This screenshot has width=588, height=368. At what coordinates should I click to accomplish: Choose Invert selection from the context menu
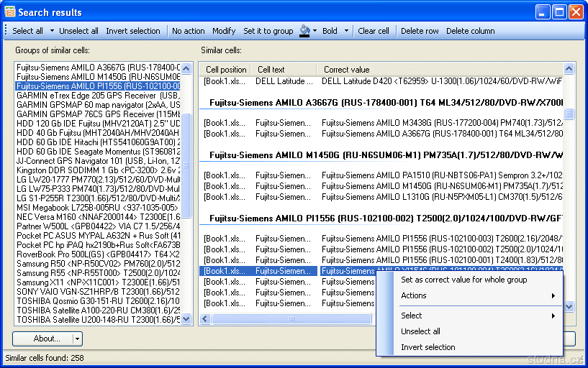click(428, 347)
